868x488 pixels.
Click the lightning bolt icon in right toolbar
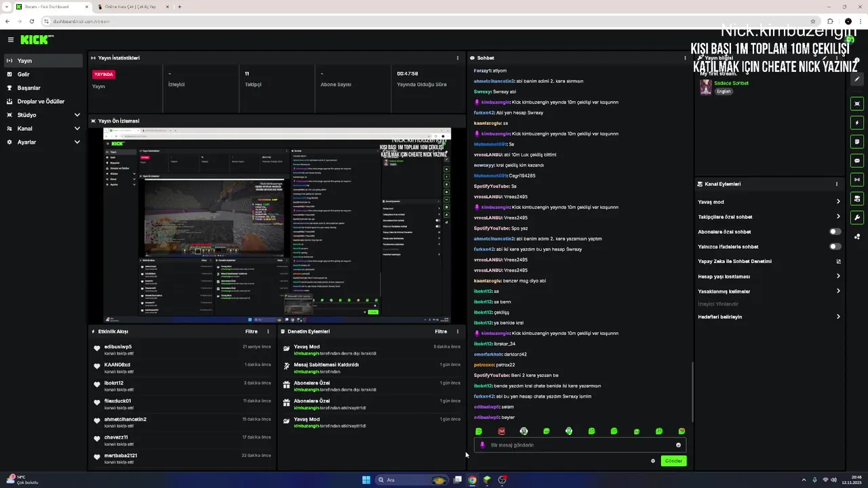coord(857,123)
